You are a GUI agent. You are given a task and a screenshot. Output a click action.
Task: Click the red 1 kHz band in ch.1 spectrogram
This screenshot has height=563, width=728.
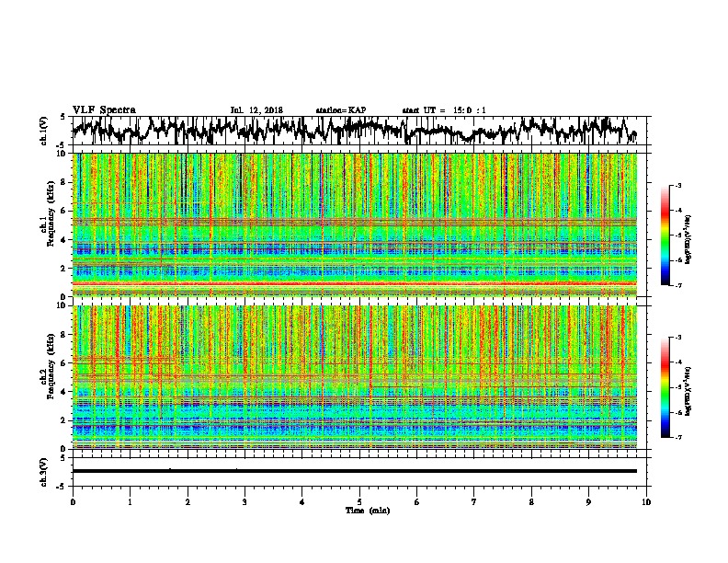coord(354,283)
